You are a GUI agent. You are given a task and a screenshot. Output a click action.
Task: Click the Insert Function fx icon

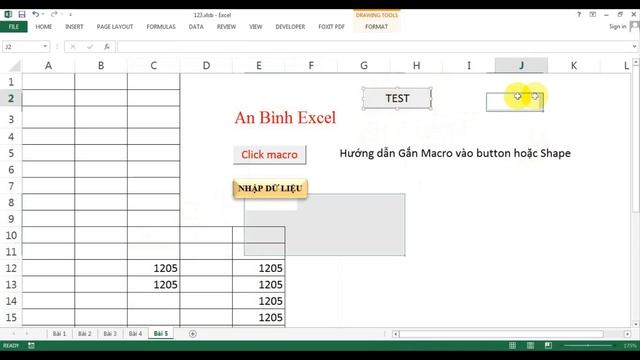coord(107,47)
